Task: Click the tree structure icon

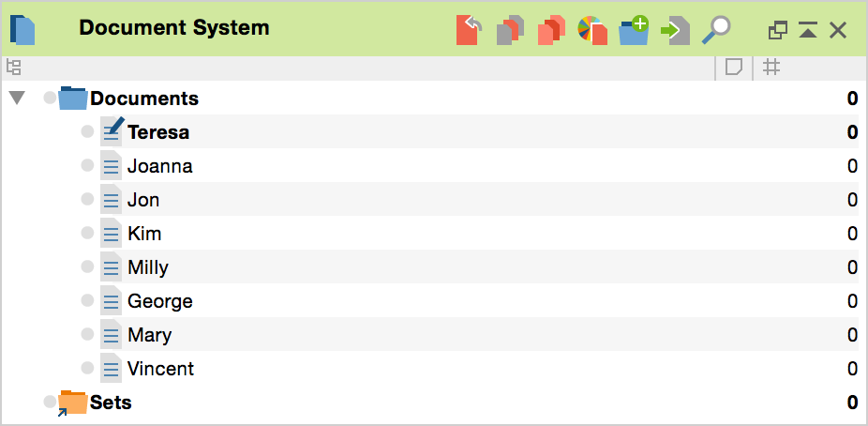Action: click(13, 67)
